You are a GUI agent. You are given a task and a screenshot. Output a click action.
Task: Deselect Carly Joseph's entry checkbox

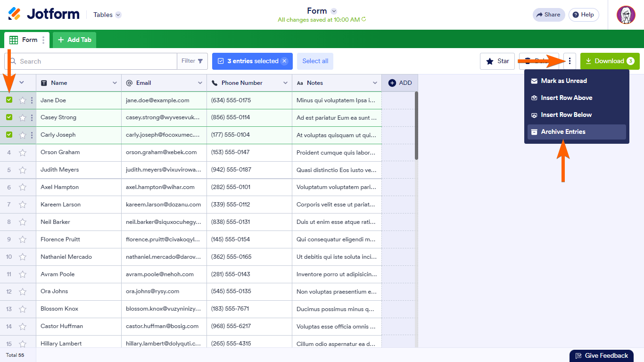pyautogui.click(x=8, y=135)
